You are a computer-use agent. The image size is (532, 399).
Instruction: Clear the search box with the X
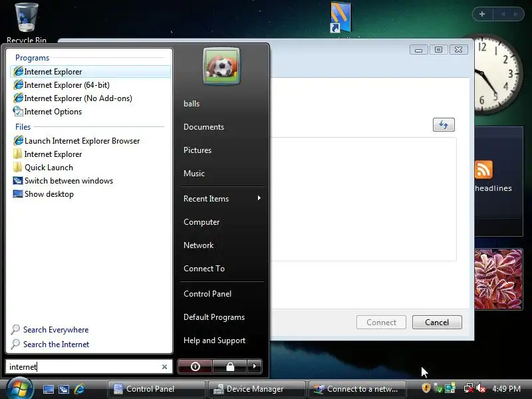164,367
